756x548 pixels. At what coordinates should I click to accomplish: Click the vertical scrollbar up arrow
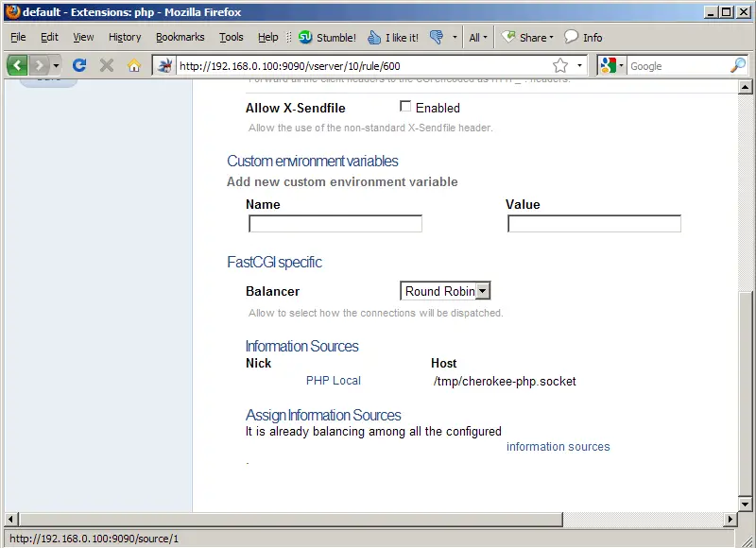pyautogui.click(x=745, y=87)
